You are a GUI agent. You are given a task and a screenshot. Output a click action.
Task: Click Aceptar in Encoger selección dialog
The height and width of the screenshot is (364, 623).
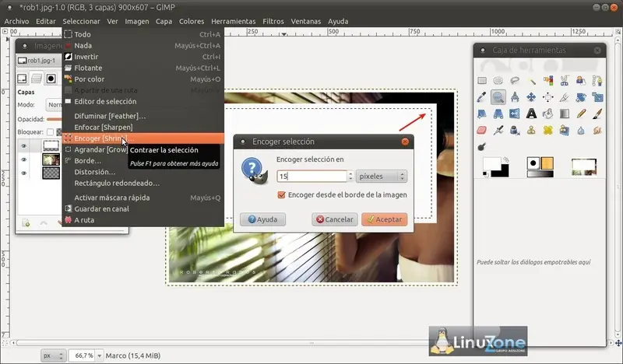(384, 219)
